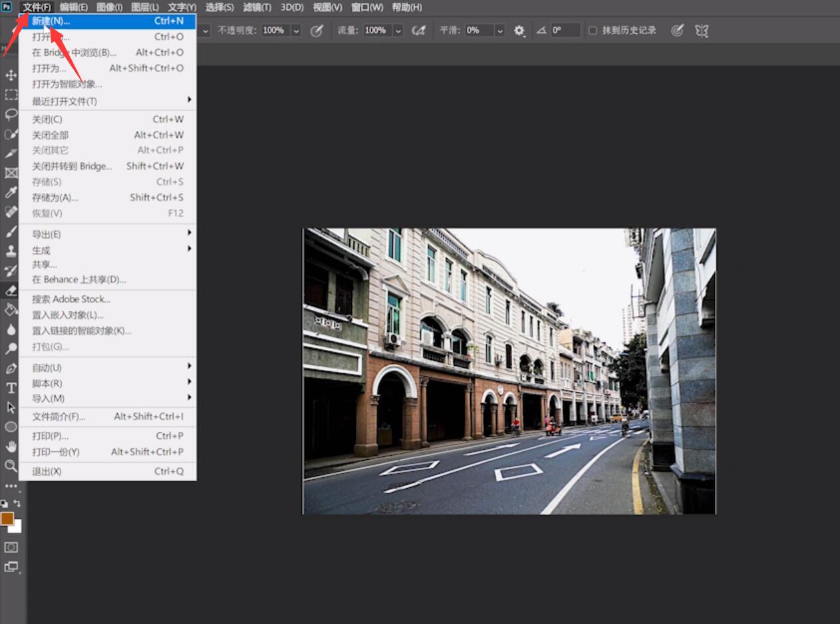Select the Clone Stamp tool

11,251
